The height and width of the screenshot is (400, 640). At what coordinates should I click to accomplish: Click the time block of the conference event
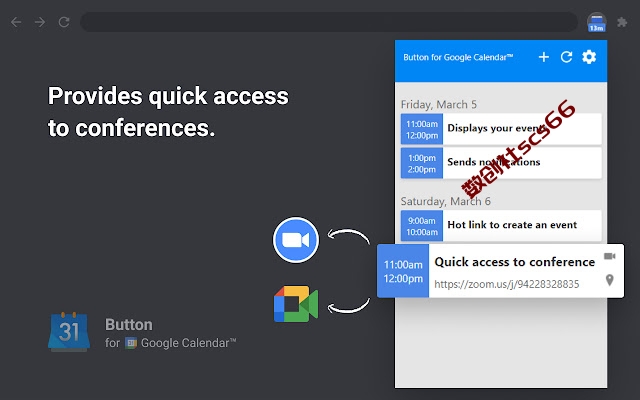[x=403, y=271]
